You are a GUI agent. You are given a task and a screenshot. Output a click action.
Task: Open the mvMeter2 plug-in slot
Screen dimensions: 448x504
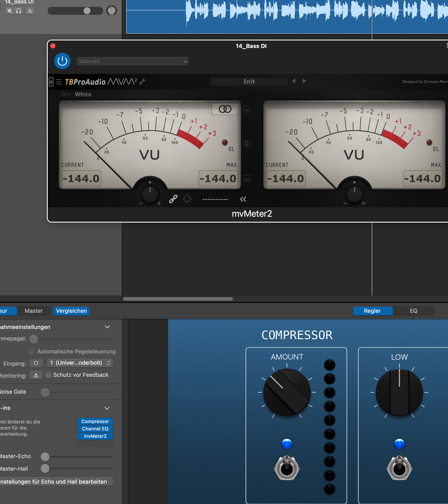point(95,436)
